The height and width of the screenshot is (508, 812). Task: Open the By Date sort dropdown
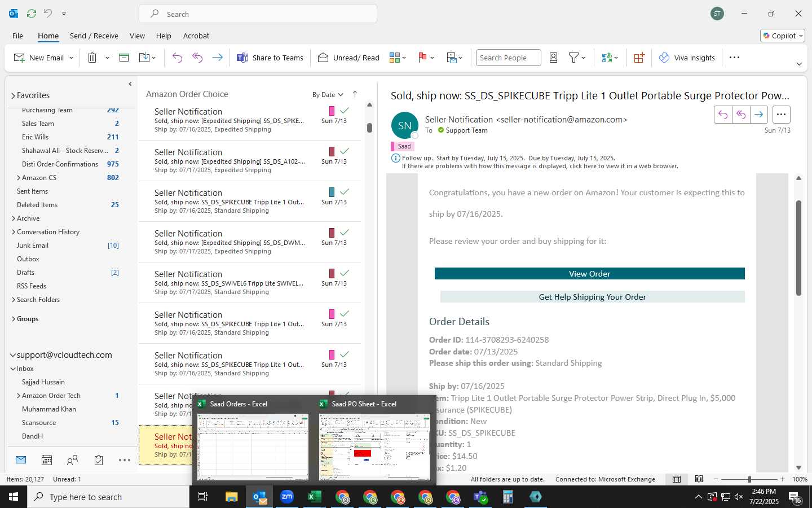point(328,95)
